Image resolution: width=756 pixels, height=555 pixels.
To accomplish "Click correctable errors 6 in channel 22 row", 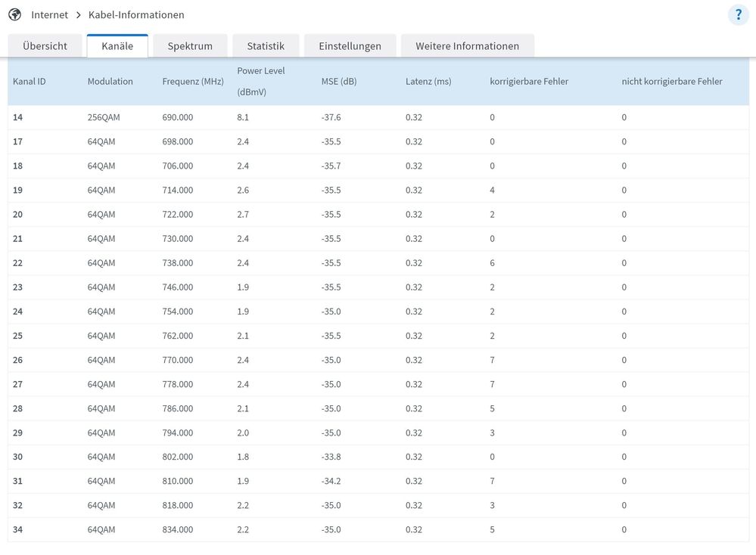I will (x=492, y=263).
